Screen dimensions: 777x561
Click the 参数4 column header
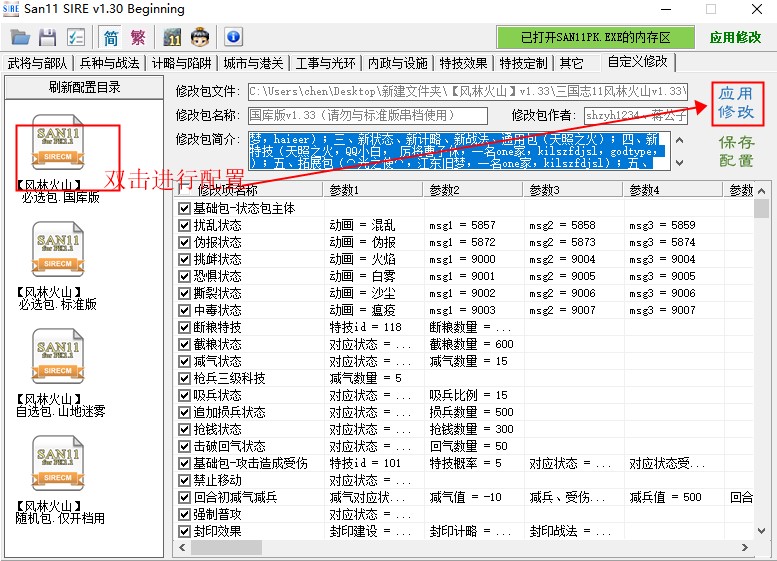[673, 190]
